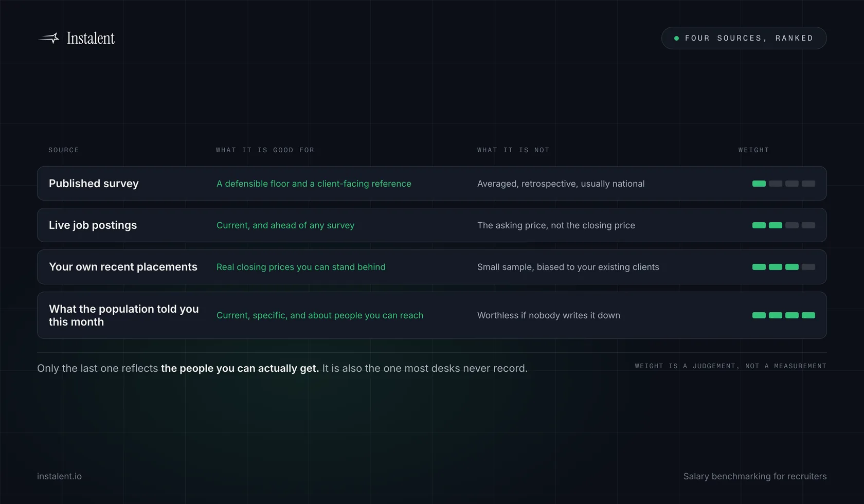Click the WHAT IT IS GOOD FOR header
This screenshot has height=504, width=864.
265,150
